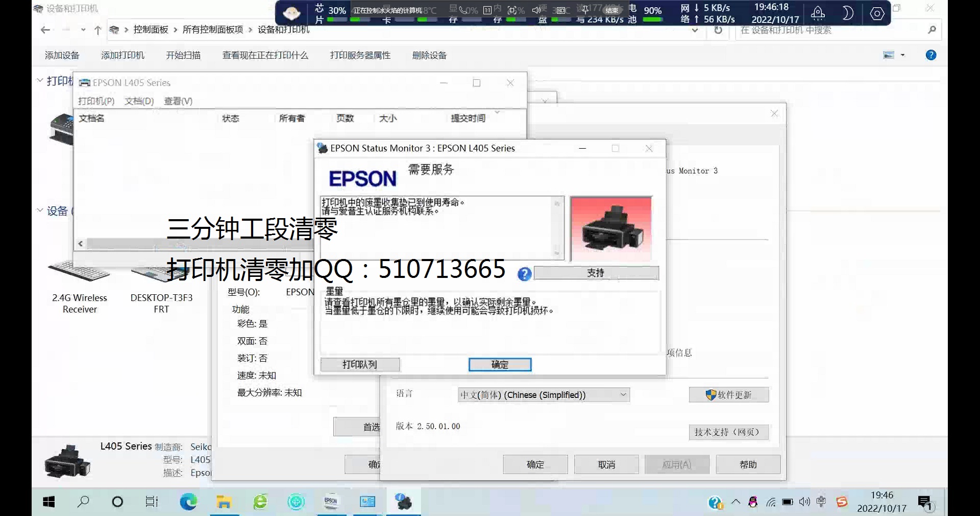Click left arrow of queue horizontal scrollbar
Viewport: 980px width, 516px height.
click(x=81, y=244)
